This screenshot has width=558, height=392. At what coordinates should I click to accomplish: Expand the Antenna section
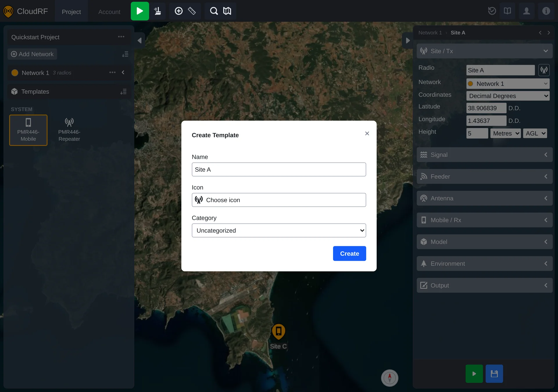pyautogui.click(x=484, y=198)
